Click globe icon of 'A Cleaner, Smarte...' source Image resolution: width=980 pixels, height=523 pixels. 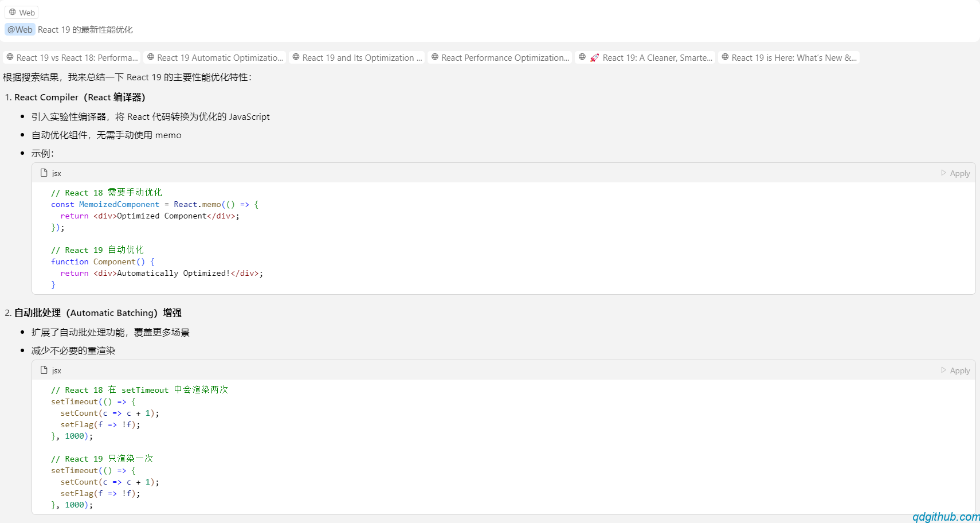(x=582, y=57)
